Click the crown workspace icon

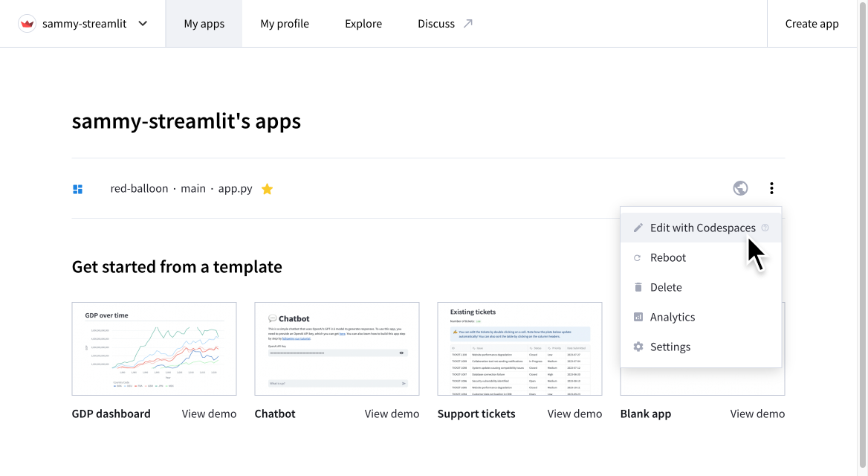[27, 23]
